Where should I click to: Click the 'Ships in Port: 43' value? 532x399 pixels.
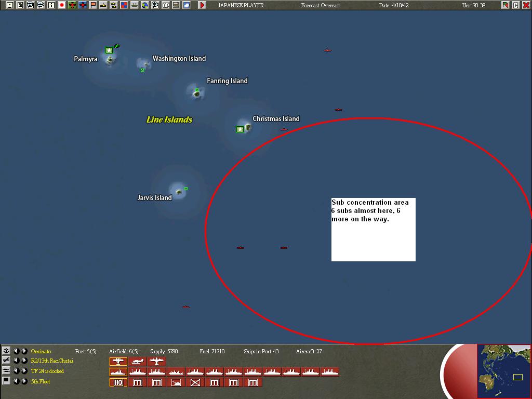[261, 351]
